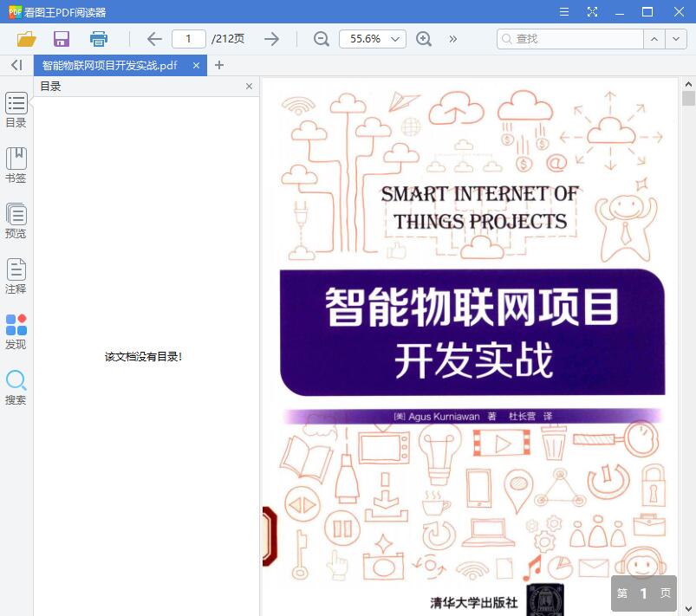
Task: Open a file with the folder icon
Action: [x=26, y=39]
